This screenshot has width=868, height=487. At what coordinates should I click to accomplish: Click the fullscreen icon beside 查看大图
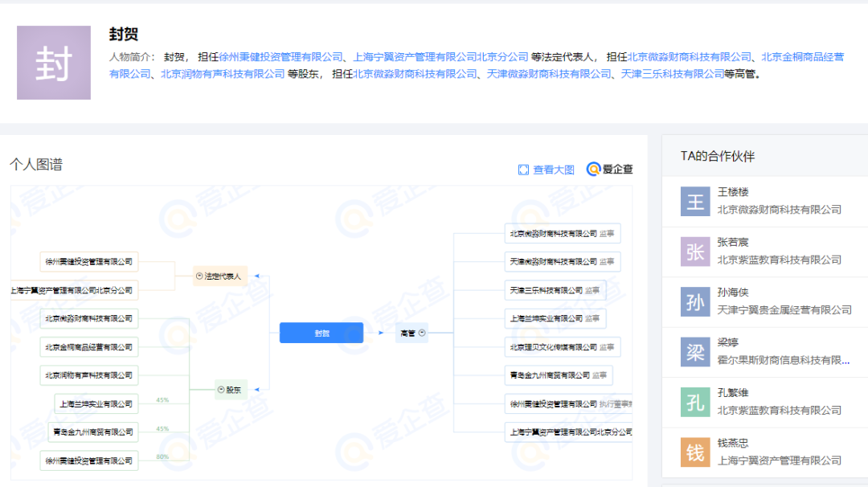pyautogui.click(x=523, y=170)
